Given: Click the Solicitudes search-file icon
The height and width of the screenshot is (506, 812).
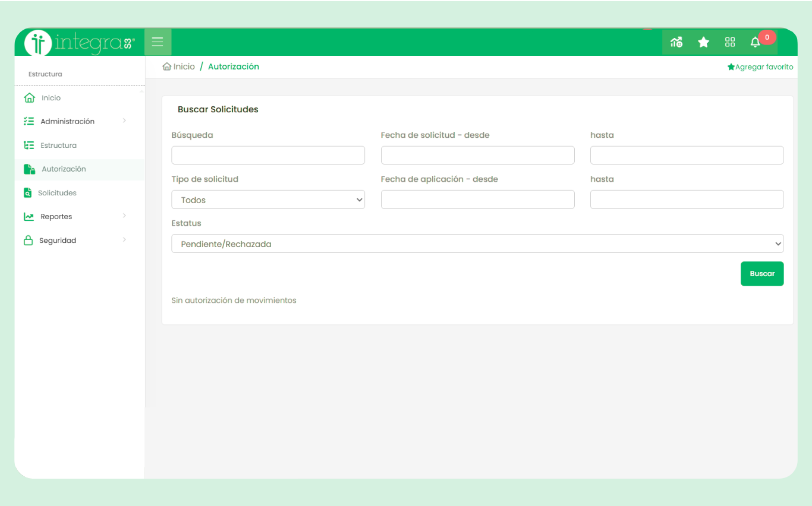Looking at the screenshot, I should [x=27, y=193].
